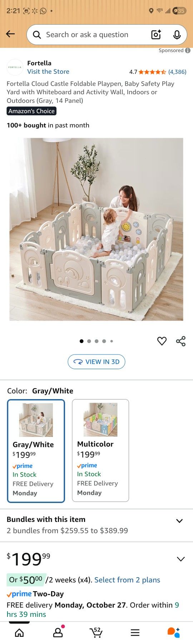Select the Gray/White color option
The height and width of the screenshot is (644, 193).
(36, 451)
